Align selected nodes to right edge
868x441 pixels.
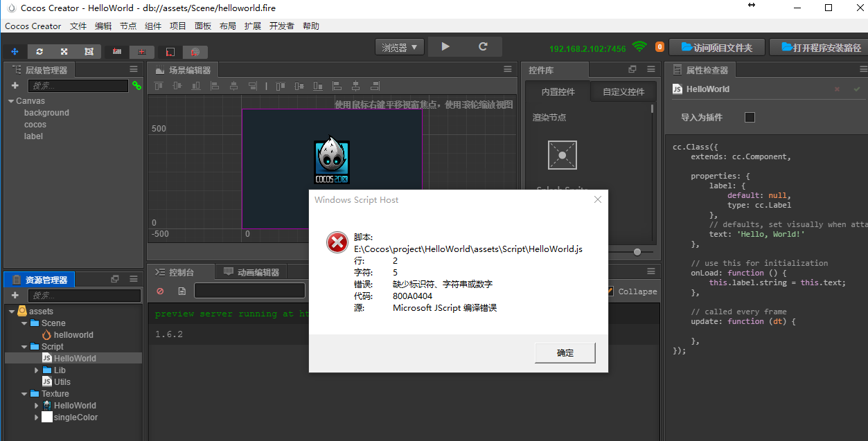(x=252, y=87)
